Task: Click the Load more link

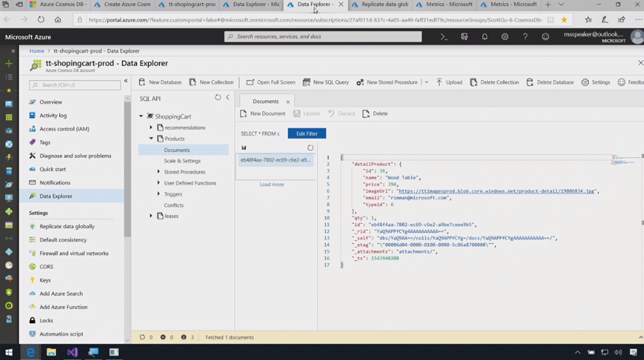Action: click(x=272, y=185)
